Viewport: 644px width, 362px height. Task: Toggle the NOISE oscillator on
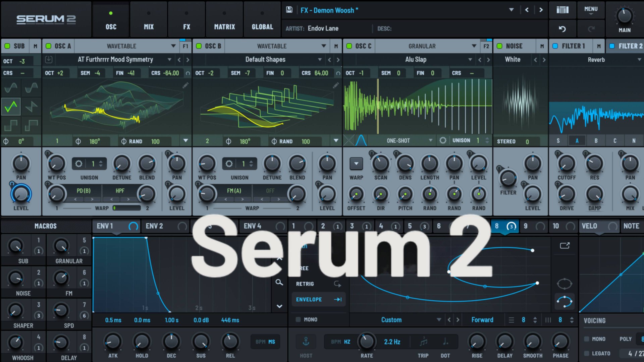click(x=499, y=46)
